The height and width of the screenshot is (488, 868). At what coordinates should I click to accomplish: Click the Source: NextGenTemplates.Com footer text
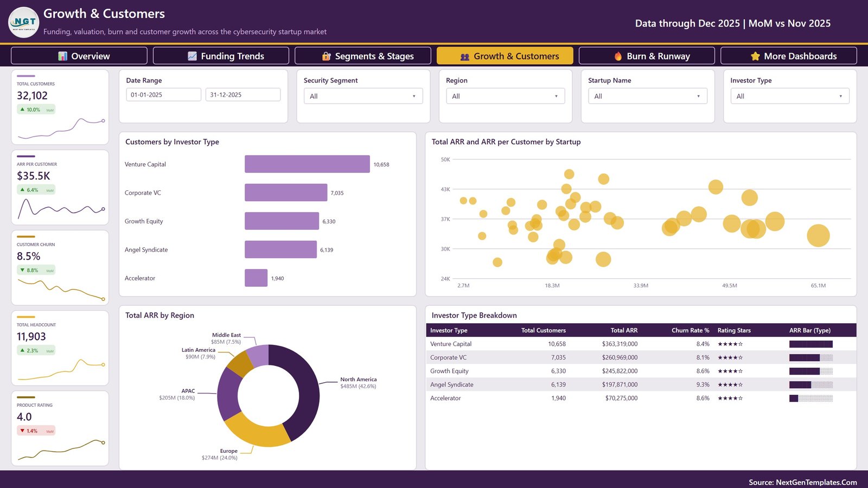pos(803,482)
